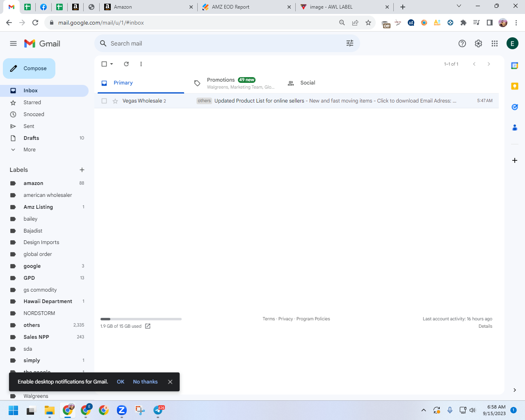Screen dimensions: 525x420
Task: Star the Vegas Wholesale email
Action: pyautogui.click(x=115, y=101)
